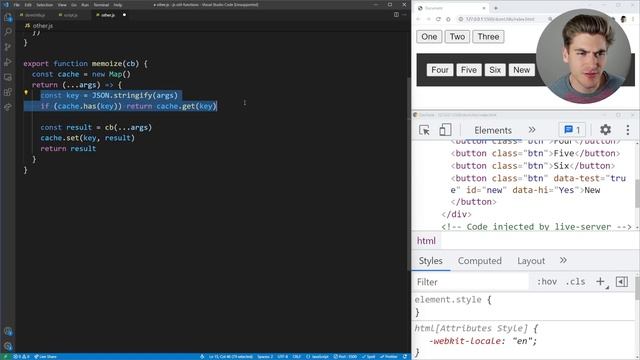This screenshot has width=640, height=360.
Task: Click the Five button on the webpage
Action: coord(469,70)
